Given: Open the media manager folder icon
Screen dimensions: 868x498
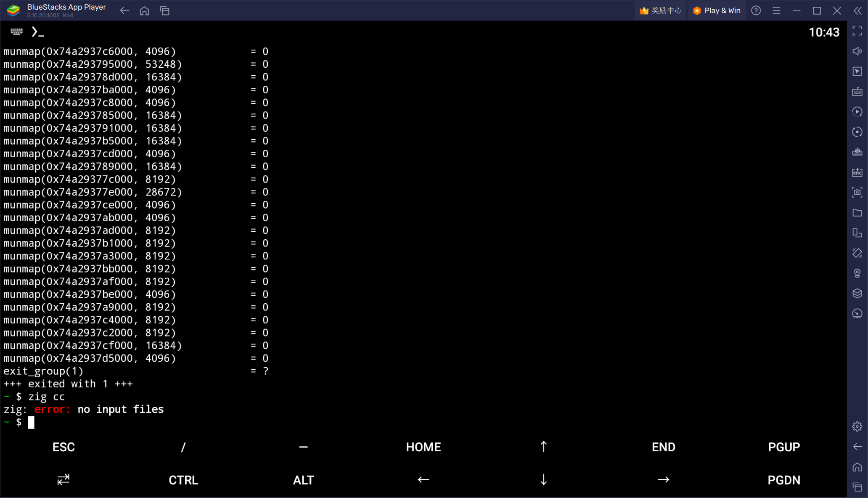Looking at the screenshot, I should pyautogui.click(x=857, y=212).
